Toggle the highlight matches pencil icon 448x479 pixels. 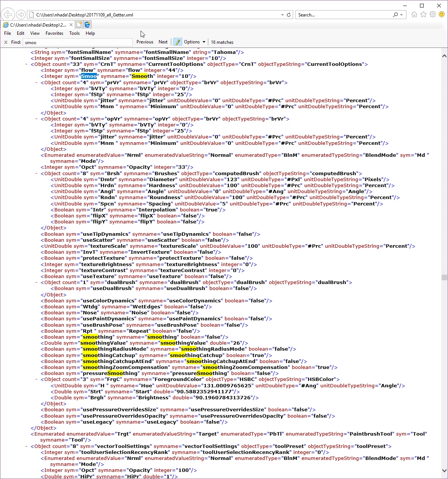pyautogui.click(x=177, y=42)
